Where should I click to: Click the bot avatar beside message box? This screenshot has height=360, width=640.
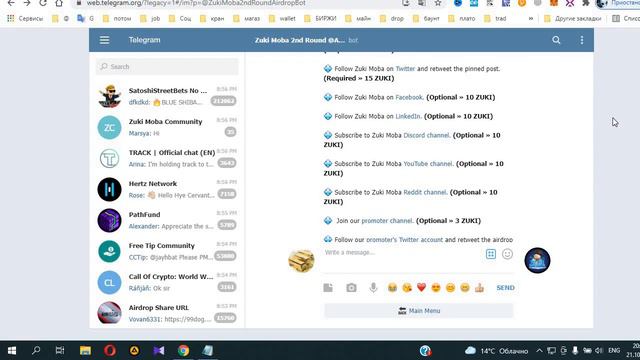537,260
